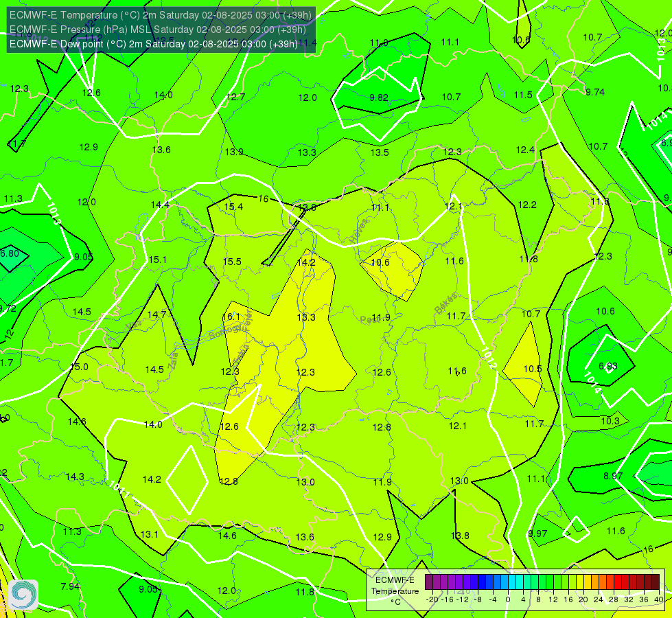The image size is (672, 618).
Task: Select the ECMWF-E Pressure MSL layer label
Action: point(157,30)
